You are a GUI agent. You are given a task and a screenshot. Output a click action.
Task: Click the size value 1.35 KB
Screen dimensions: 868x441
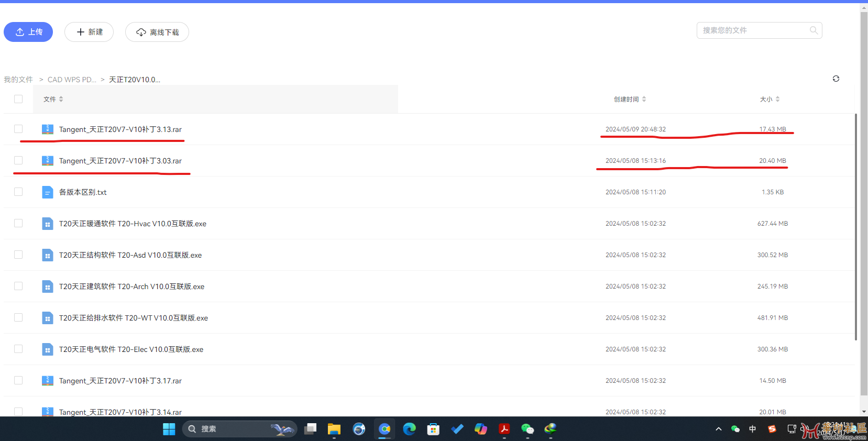773,192
